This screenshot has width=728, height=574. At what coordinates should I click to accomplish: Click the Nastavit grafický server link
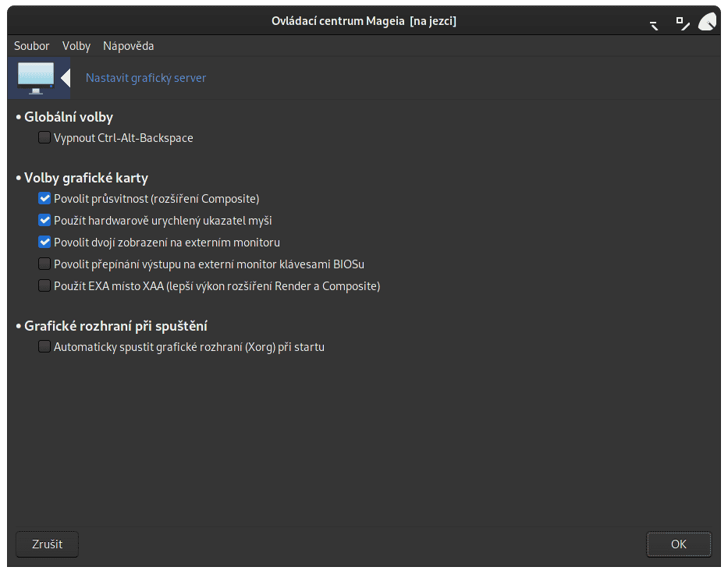[x=145, y=78]
